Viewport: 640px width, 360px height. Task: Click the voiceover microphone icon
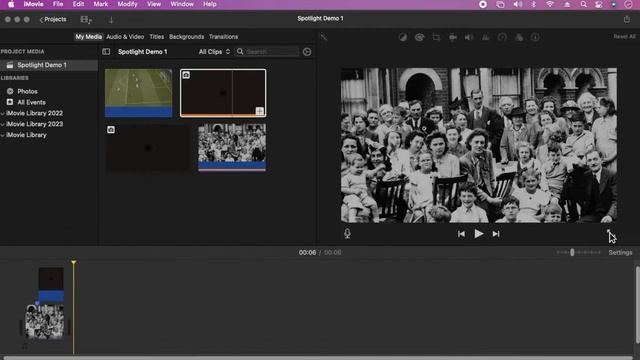pos(347,233)
